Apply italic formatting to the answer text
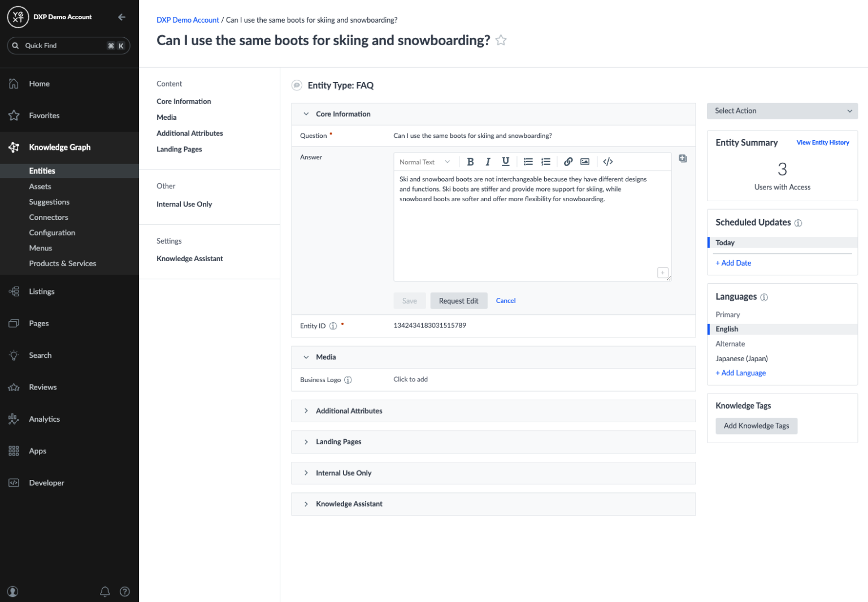Viewport: 868px width, 602px height. coord(488,162)
